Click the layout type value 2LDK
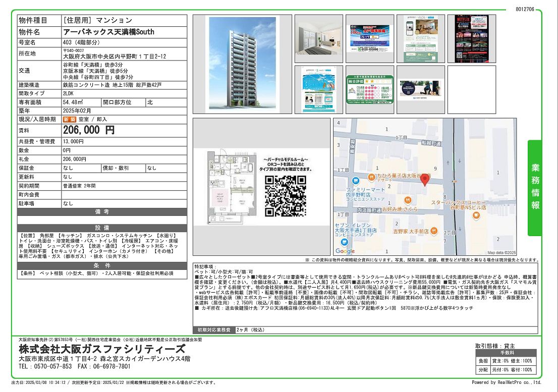The image size is (558, 392). pos(68,93)
